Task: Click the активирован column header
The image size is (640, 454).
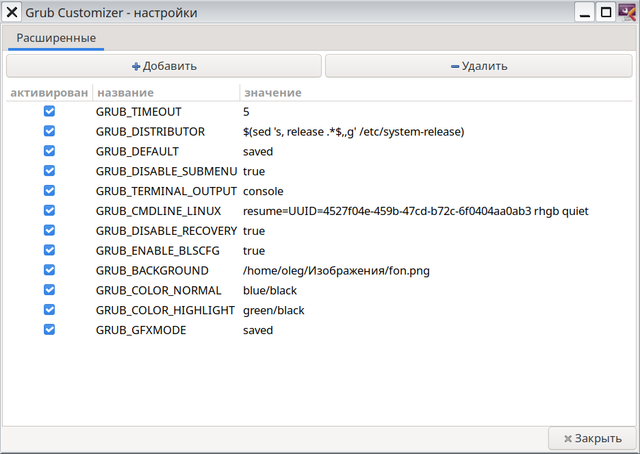Action: pyautogui.click(x=49, y=93)
